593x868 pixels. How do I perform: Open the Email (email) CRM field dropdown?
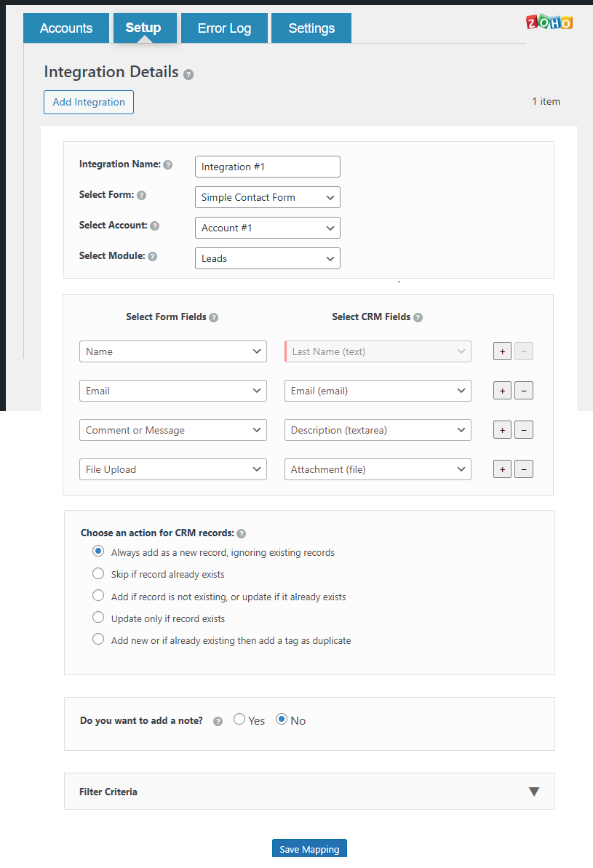[x=378, y=391]
